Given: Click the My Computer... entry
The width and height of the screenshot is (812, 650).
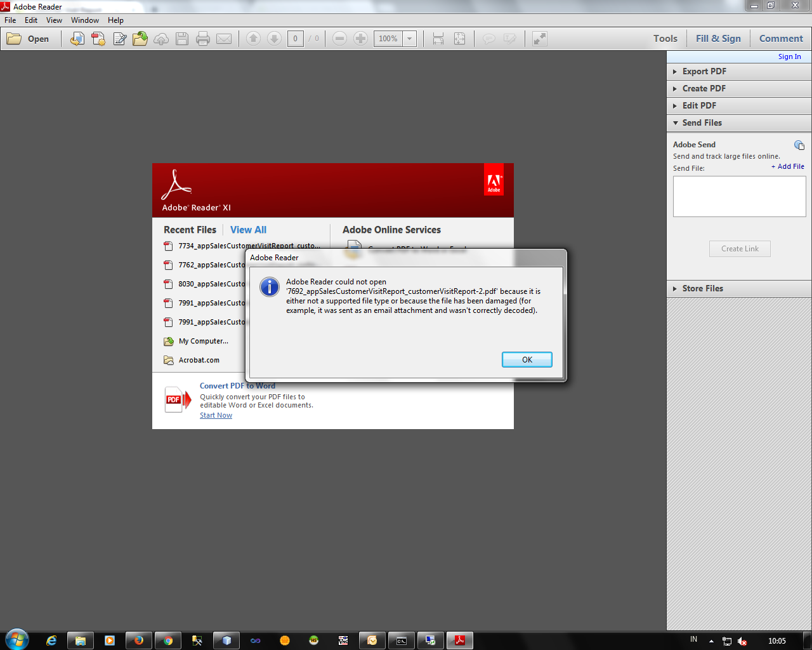Looking at the screenshot, I should coord(196,342).
